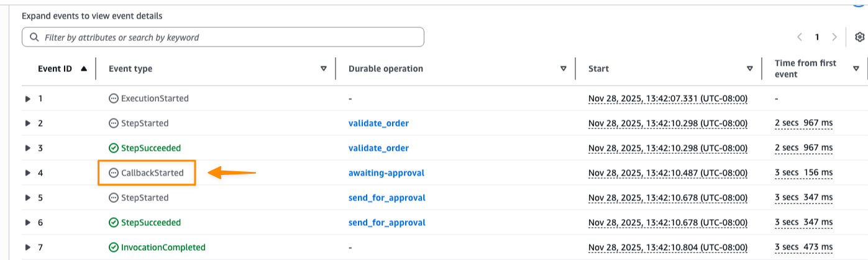Open the awaiting-approval operation link
Image resolution: width=868 pixels, height=260 pixels.
(x=386, y=173)
